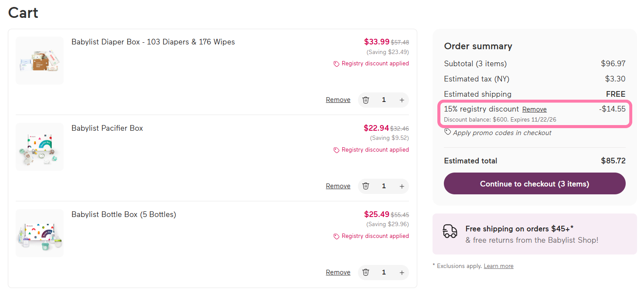Image resolution: width=644 pixels, height=295 pixels.
Task: Increase quantity of Babylist Bottle Box
Action: point(402,272)
